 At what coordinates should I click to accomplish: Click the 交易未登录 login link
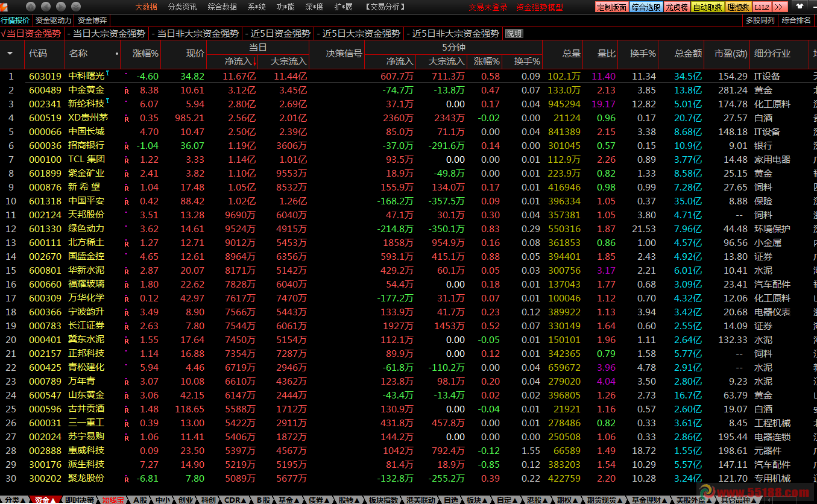click(x=488, y=7)
